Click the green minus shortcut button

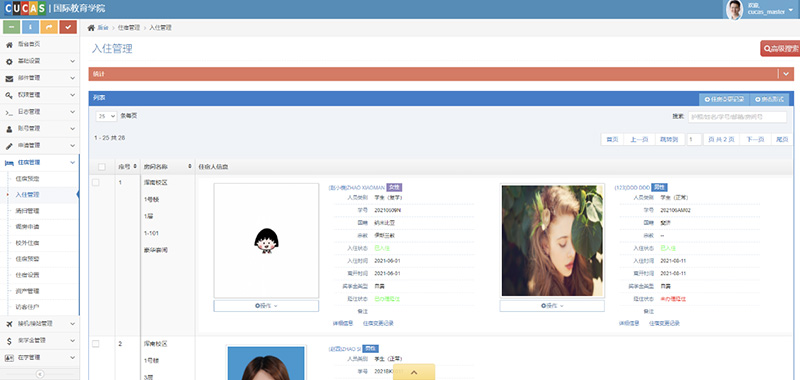tap(12, 27)
